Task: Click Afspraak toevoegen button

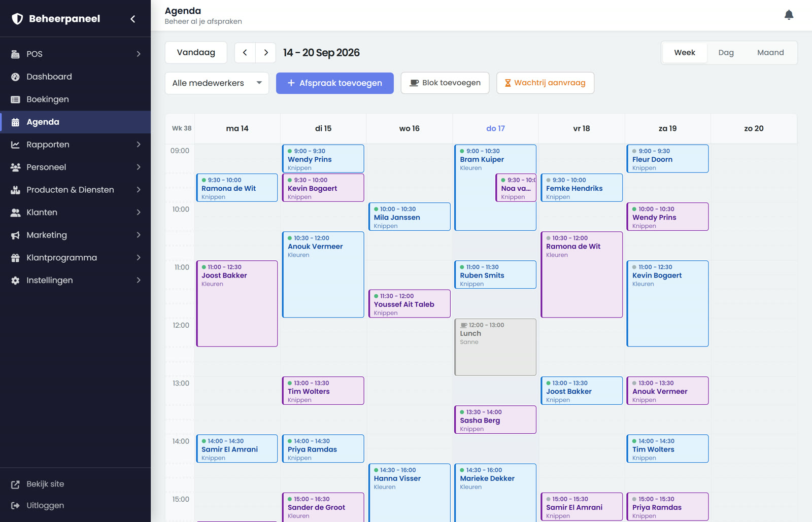Action: point(335,83)
